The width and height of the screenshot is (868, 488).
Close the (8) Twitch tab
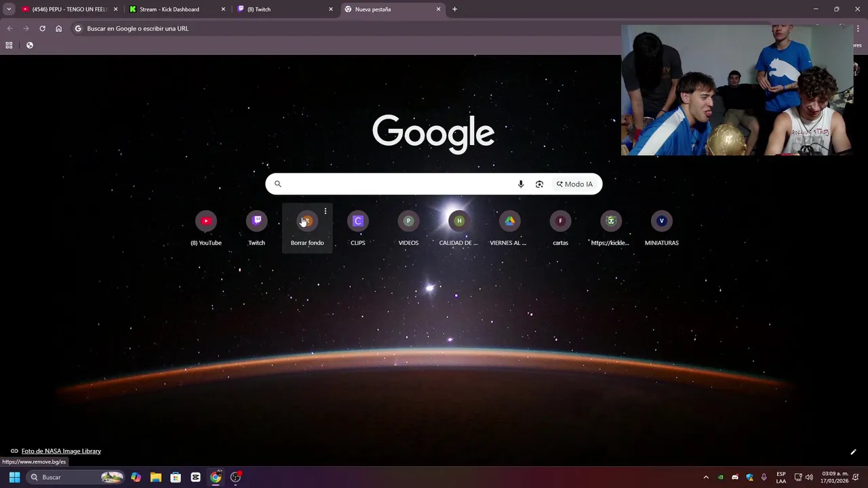tap(331, 9)
